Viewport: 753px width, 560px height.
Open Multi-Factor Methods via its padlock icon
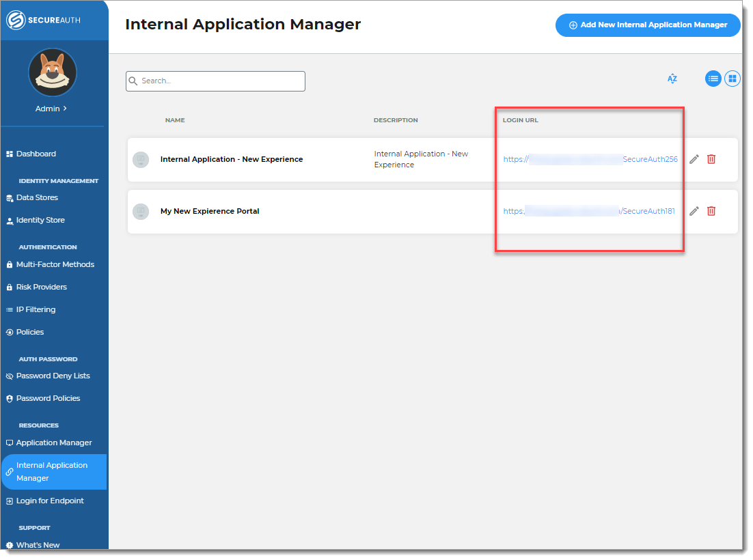9,264
